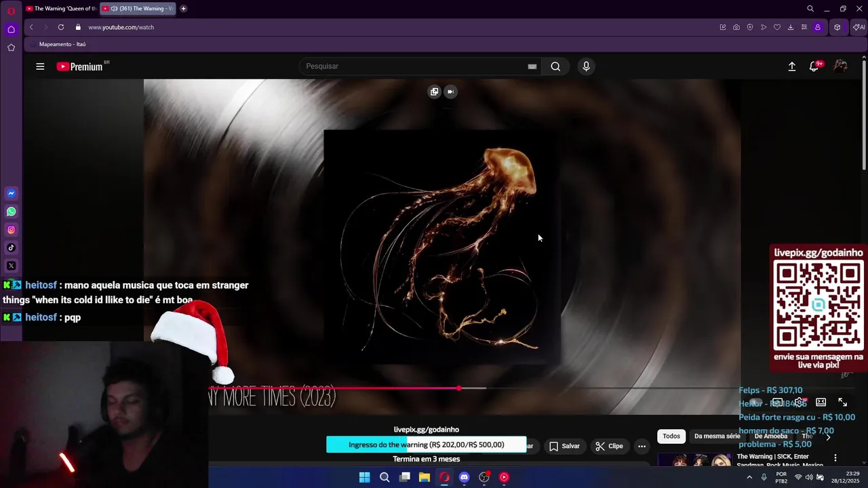This screenshot has height=488, width=868.
Task: Select the 'De Amoeba' filter chip
Action: pyautogui.click(x=771, y=436)
